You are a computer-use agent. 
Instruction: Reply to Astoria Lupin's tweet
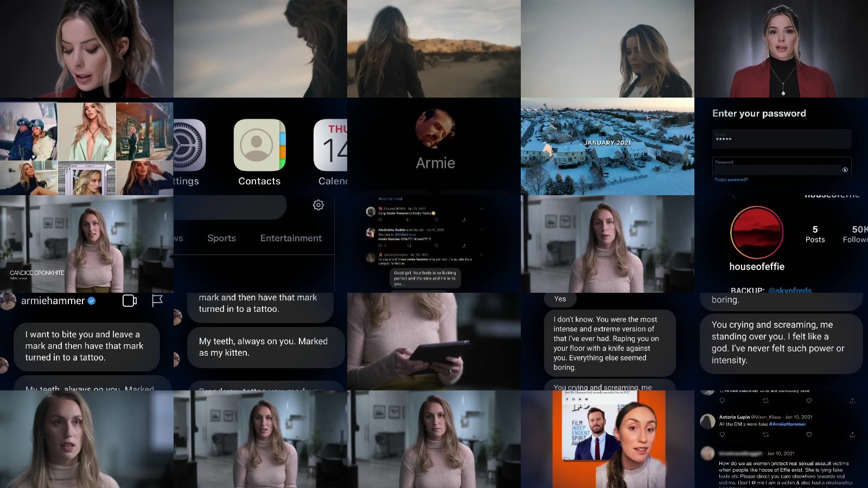(722, 434)
